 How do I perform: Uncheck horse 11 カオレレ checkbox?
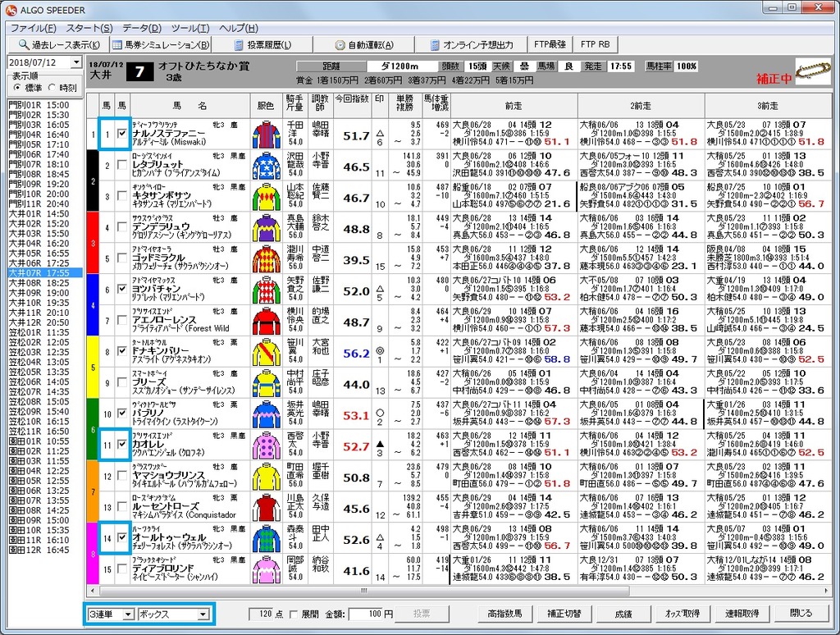click(x=122, y=444)
